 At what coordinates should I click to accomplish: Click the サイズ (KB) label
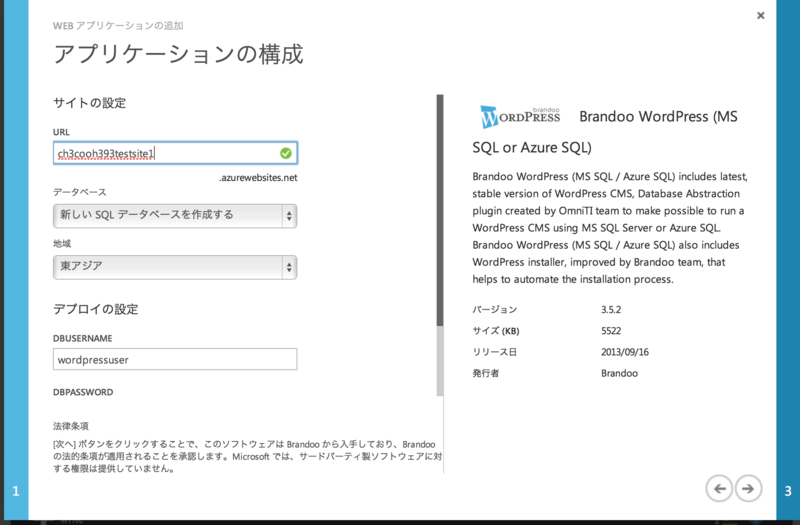[x=496, y=331]
